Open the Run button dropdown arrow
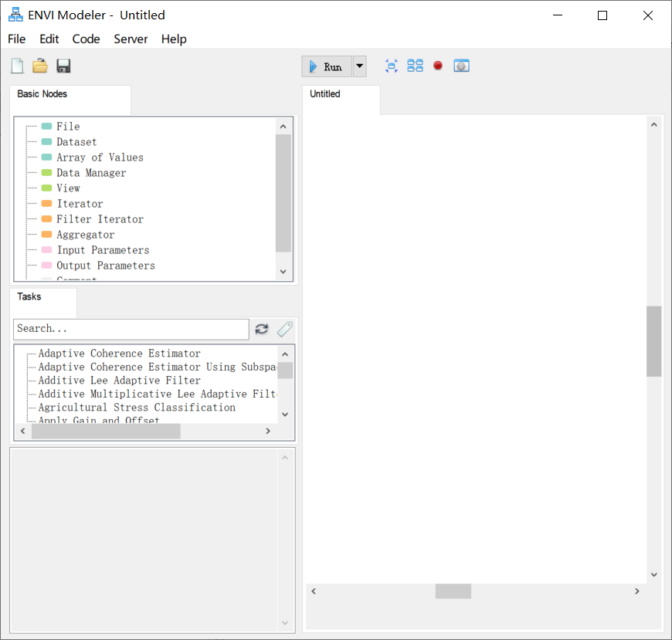672x640 pixels. [x=359, y=66]
